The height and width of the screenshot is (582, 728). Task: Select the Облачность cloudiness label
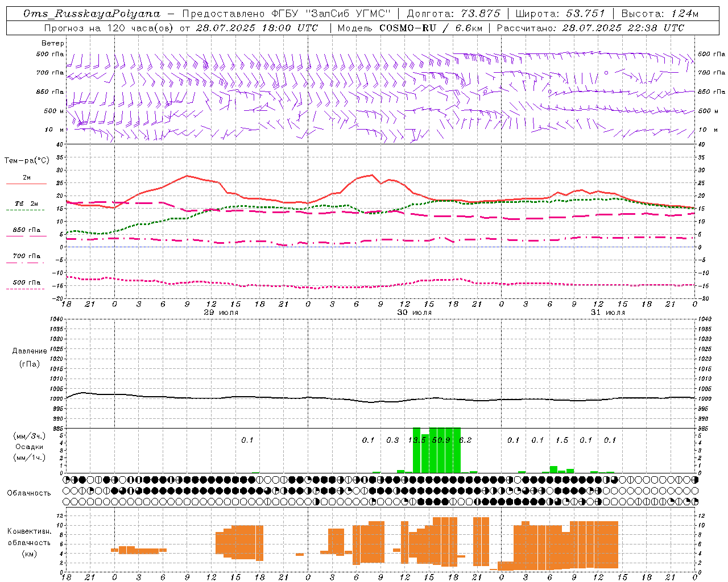coord(29,493)
